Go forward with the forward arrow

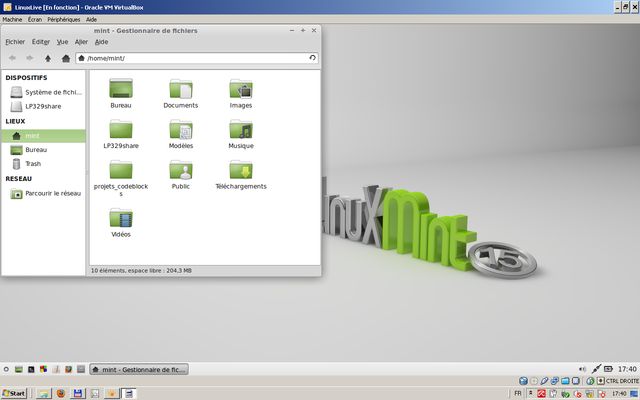tap(30, 58)
